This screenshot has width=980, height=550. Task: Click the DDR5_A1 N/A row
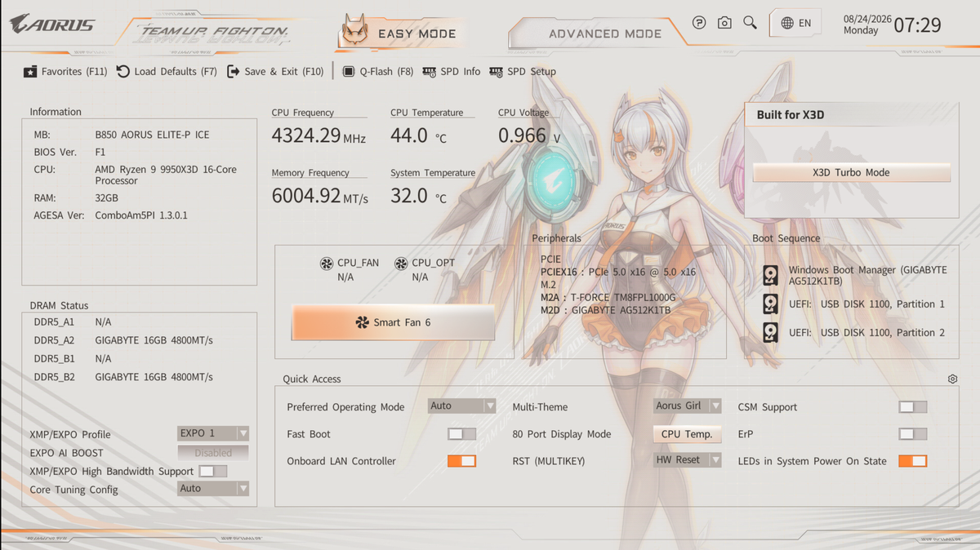pos(73,322)
